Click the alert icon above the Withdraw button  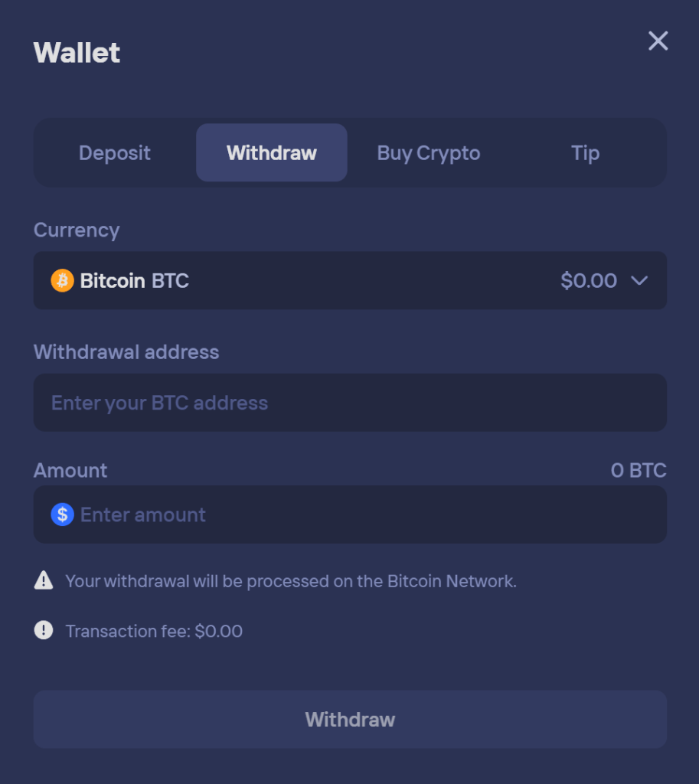click(x=44, y=580)
